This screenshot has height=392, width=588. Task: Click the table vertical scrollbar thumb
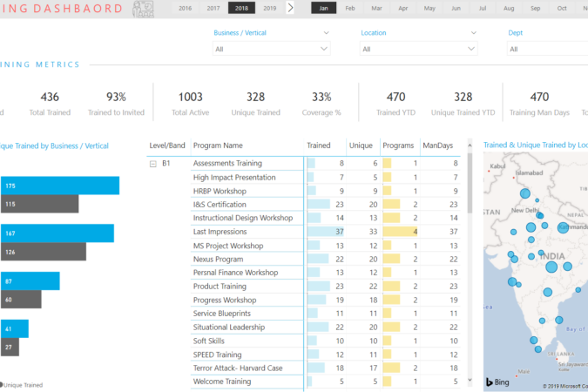pyautogui.click(x=470, y=183)
